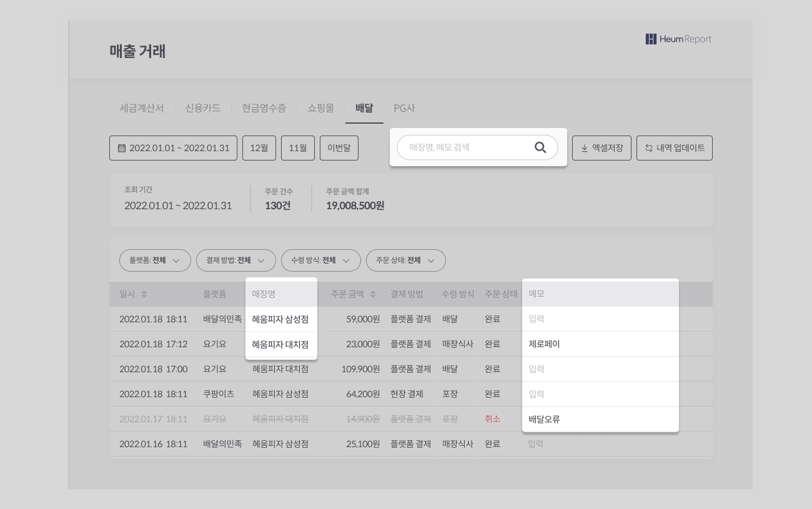Click the 109,900원 amount cell
Image resolution: width=812 pixels, height=509 pixels.
[360, 369]
